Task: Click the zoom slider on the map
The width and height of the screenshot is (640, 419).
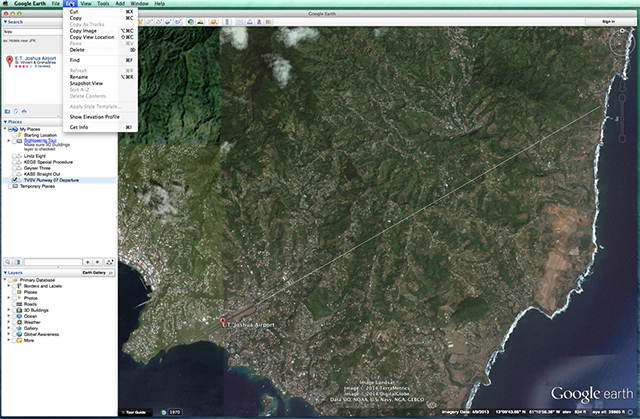Action: (x=622, y=117)
